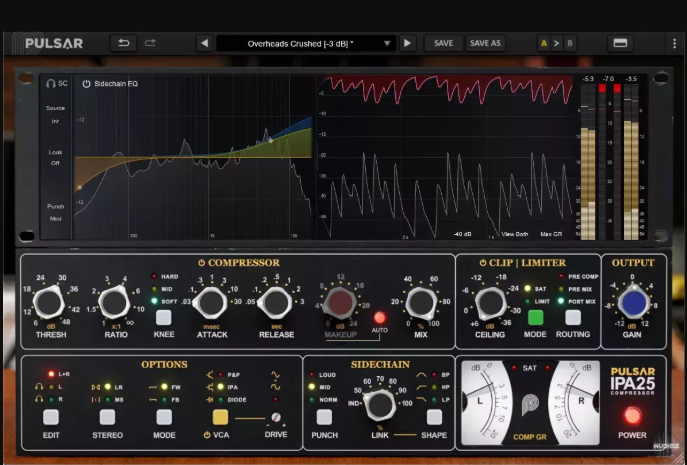Click the FW feed-forward arrow icon
The width and height of the screenshot is (687, 465).
152,387
